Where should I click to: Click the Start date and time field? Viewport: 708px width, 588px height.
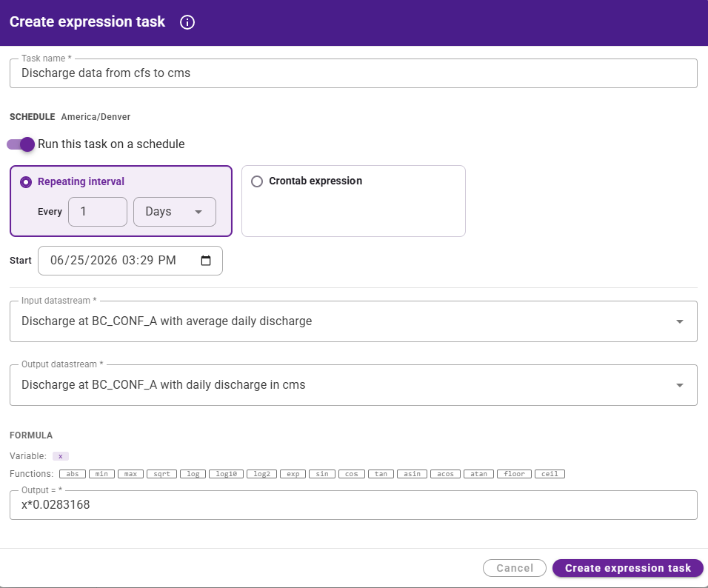[x=130, y=261]
